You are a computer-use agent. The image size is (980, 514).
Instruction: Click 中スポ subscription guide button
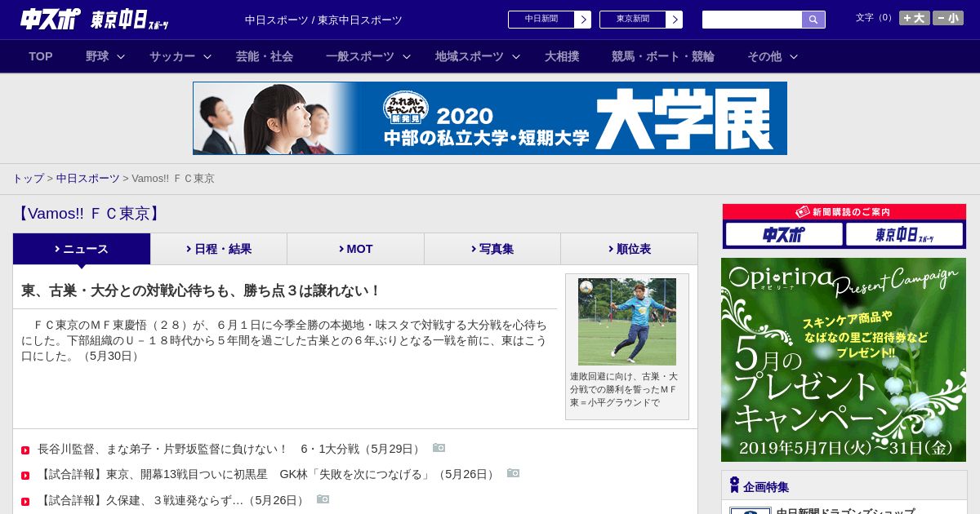[784, 235]
